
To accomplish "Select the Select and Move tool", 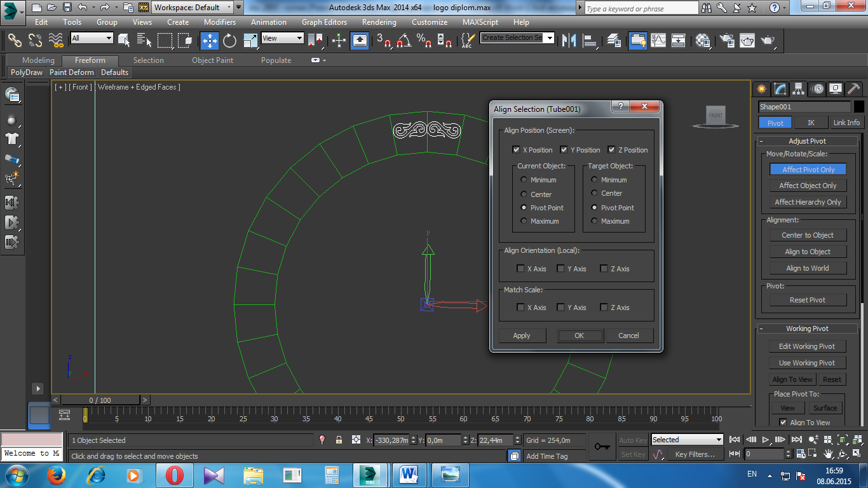I will (x=210, y=41).
